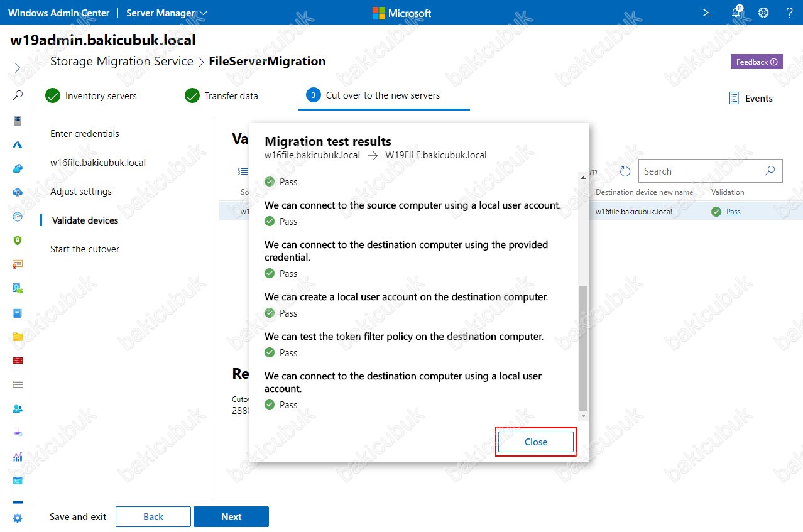Click the token filter policy test text

[404, 337]
